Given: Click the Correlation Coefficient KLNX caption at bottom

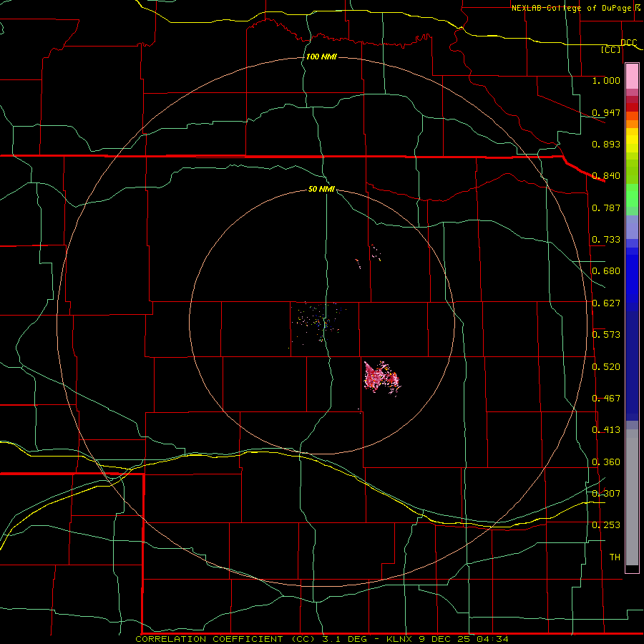Looking at the screenshot, I should click(322, 639).
